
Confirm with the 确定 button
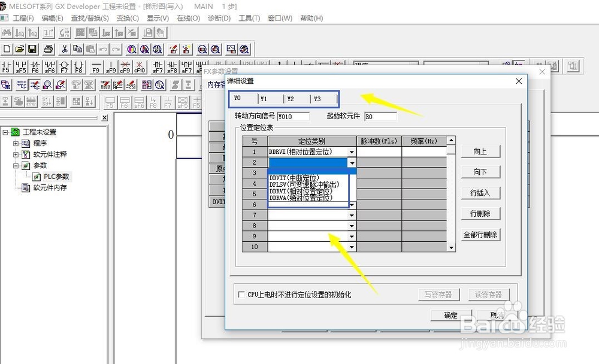coord(451,316)
